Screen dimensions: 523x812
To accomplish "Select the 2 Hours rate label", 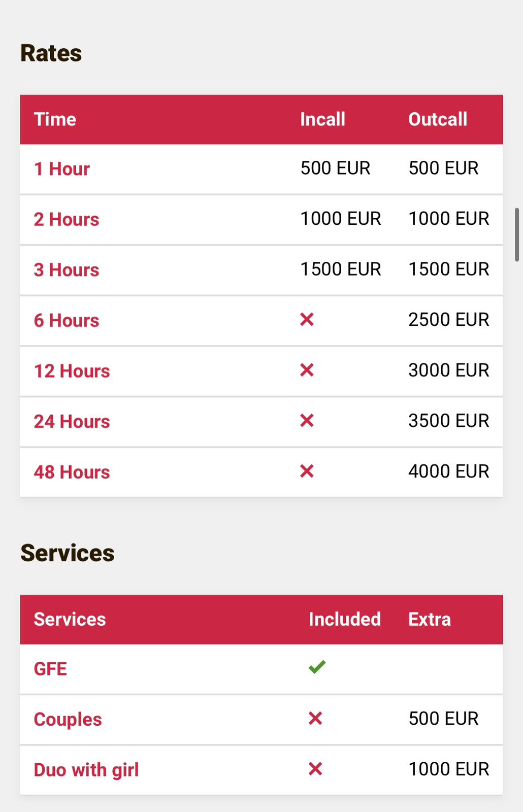I will [x=67, y=220].
